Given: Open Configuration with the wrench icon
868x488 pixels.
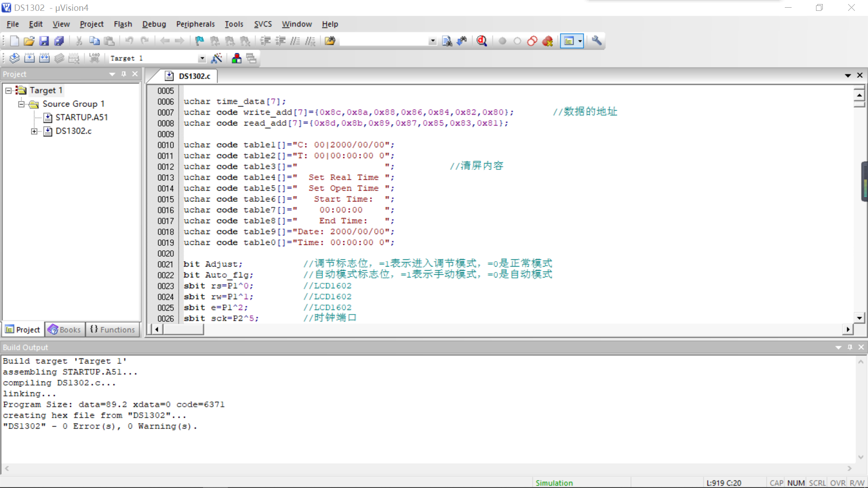Looking at the screenshot, I should tap(597, 41).
